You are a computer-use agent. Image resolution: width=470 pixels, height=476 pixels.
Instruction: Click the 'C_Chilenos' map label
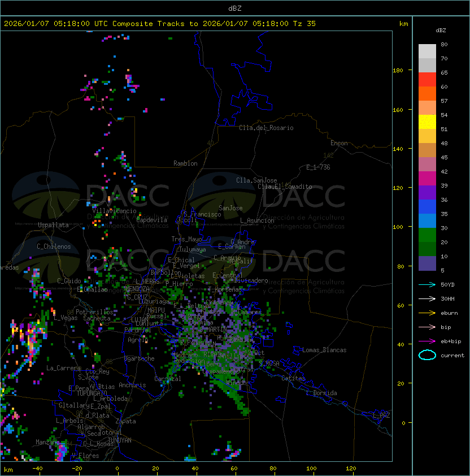[54, 246]
